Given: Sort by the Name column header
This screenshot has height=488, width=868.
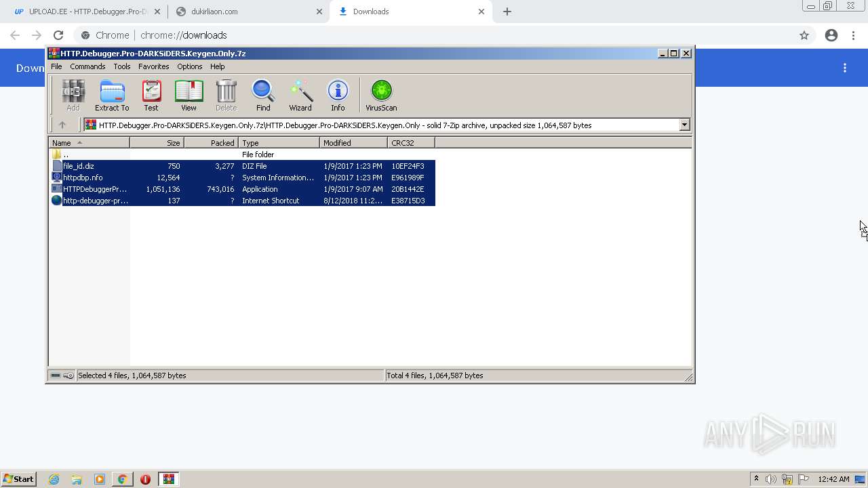Looking at the screenshot, I should [x=89, y=142].
